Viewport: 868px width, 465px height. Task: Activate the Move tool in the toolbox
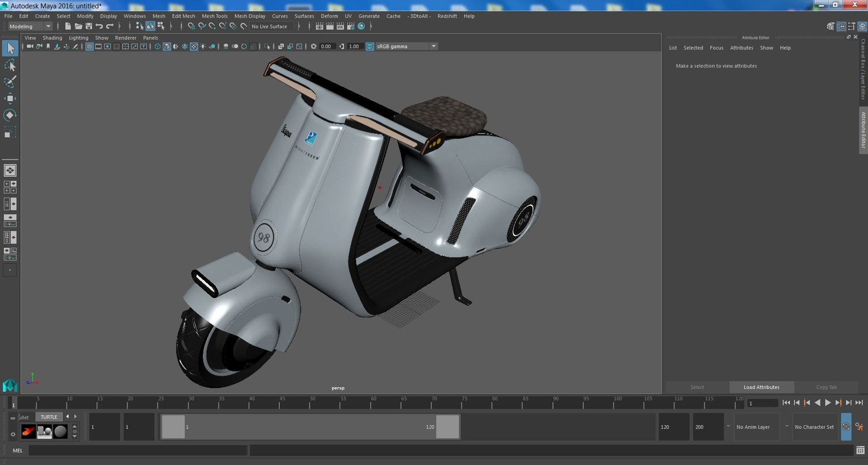pos(10,98)
